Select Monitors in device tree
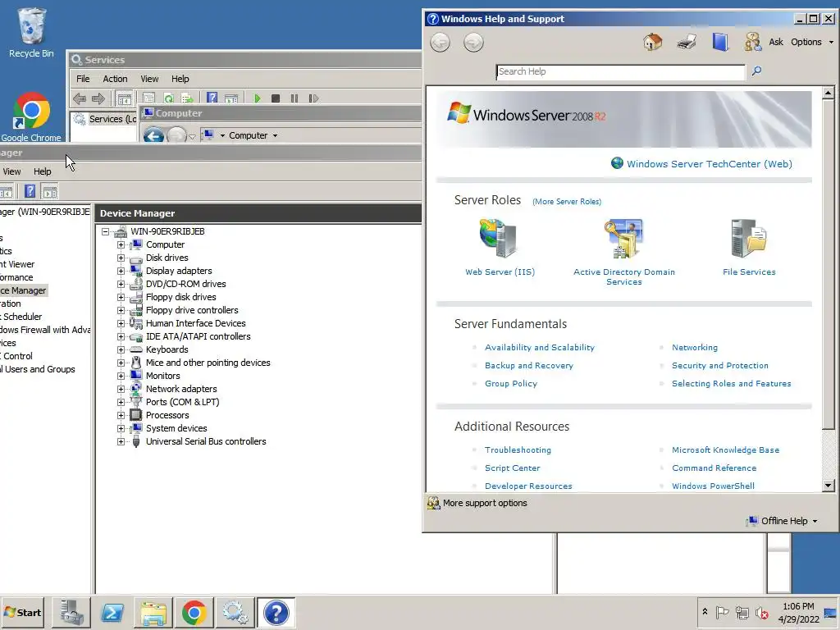Screen dimensions: 840x630 pyautogui.click(x=163, y=376)
